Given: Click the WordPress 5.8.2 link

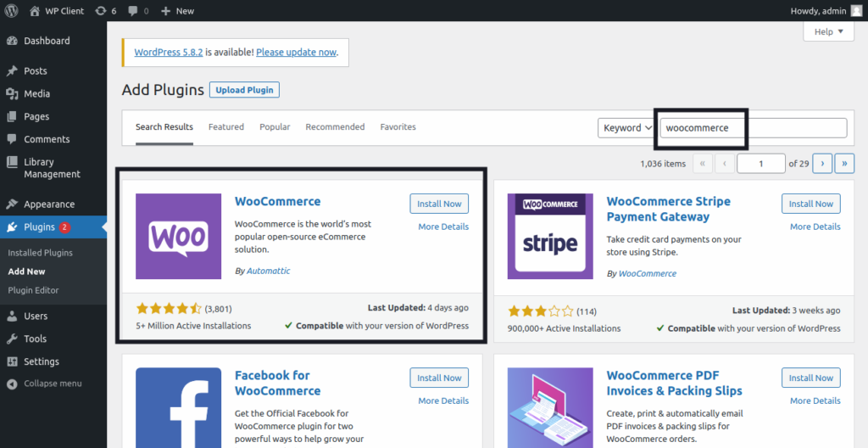Looking at the screenshot, I should [169, 53].
